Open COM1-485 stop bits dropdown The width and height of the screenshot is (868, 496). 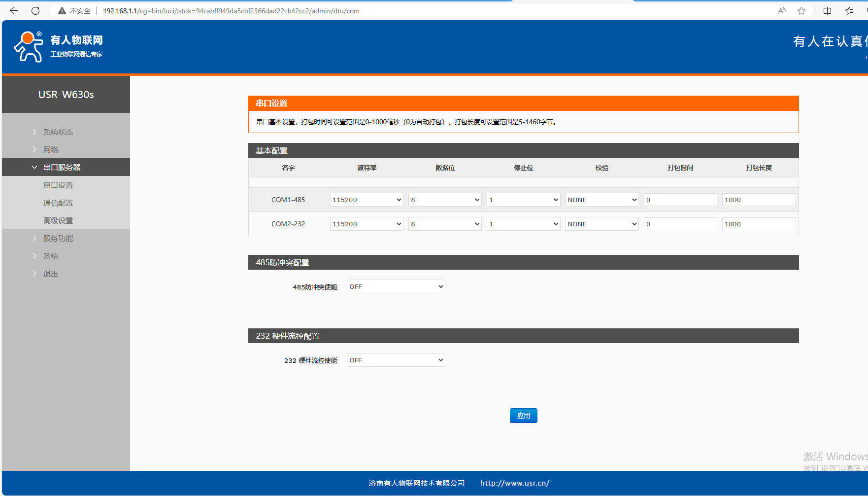tap(523, 200)
